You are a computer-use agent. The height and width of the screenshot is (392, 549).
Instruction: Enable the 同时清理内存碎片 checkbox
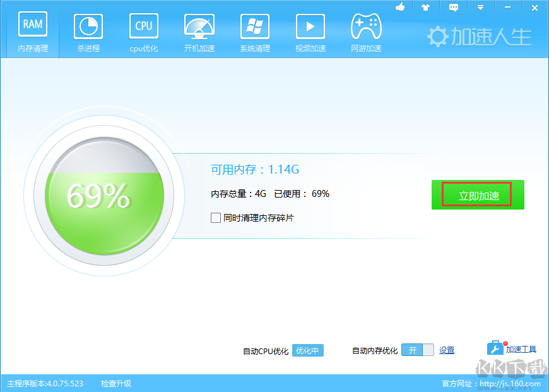[215, 218]
